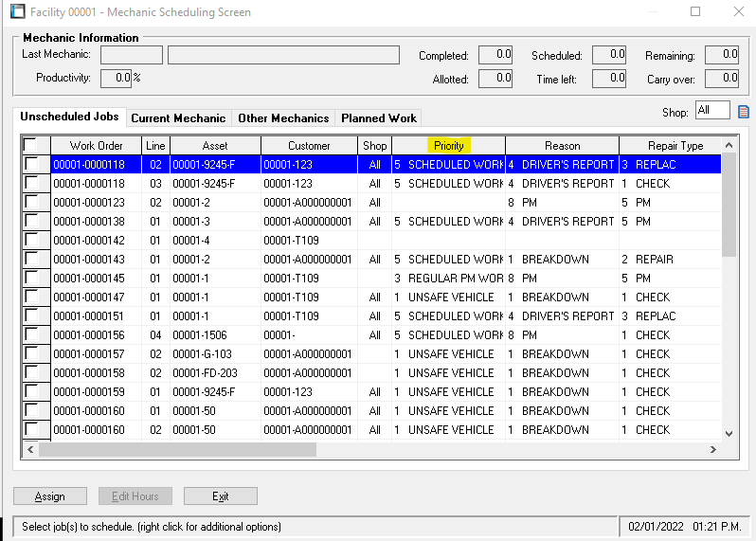The width and height of the screenshot is (756, 541).
Task: Sort by the Priority column header
Action: [448, 146]
